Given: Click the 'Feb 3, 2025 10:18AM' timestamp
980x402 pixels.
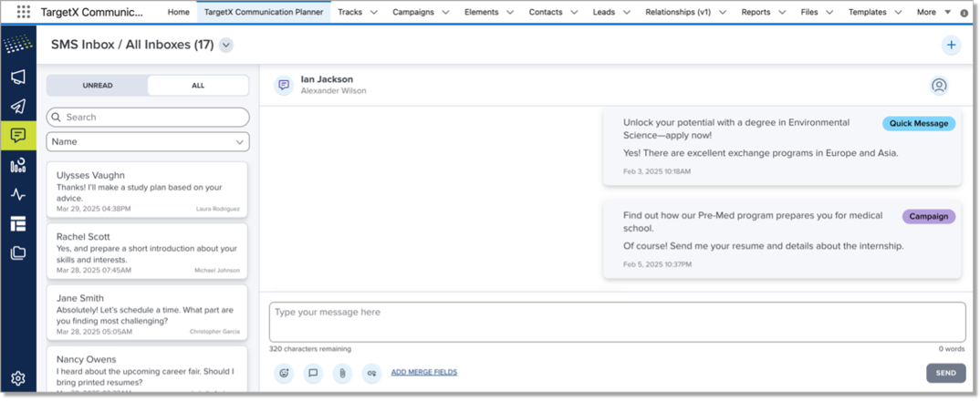Looking at the screenshot, I should 657,171.
